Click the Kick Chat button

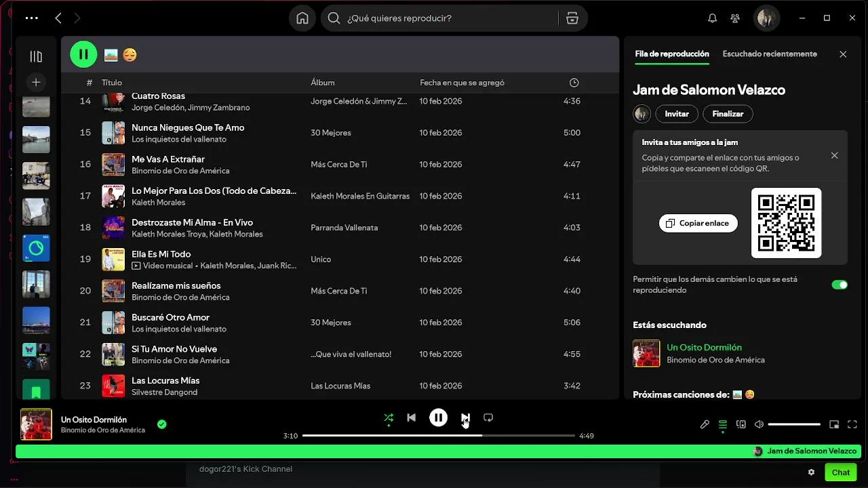pos(840,472)
